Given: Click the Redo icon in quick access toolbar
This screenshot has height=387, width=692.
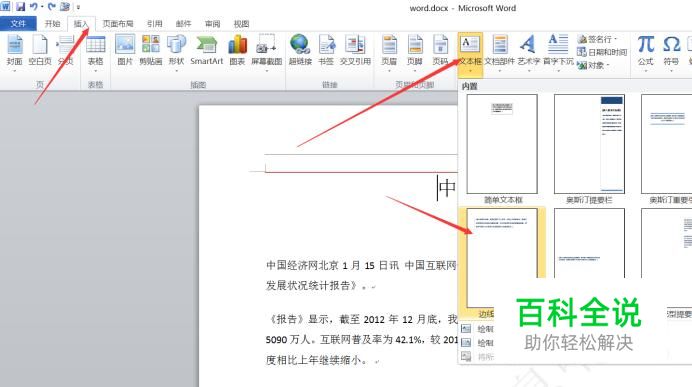Looking at the screenshot, I should pyautogui.click(x=52, y=7).
